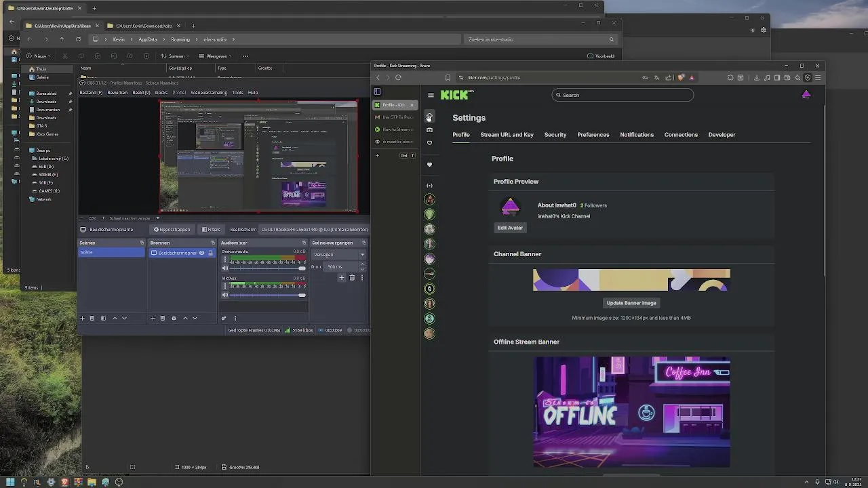Viewport: 868px width, 488px height.
Task: Open advanced audio properties in Audiomixer
Action: point(223,318)
